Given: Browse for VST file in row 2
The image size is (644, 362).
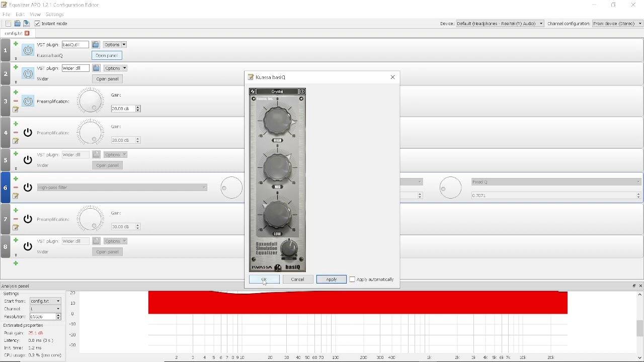Looking at the screenshot, I should point(96,68).
